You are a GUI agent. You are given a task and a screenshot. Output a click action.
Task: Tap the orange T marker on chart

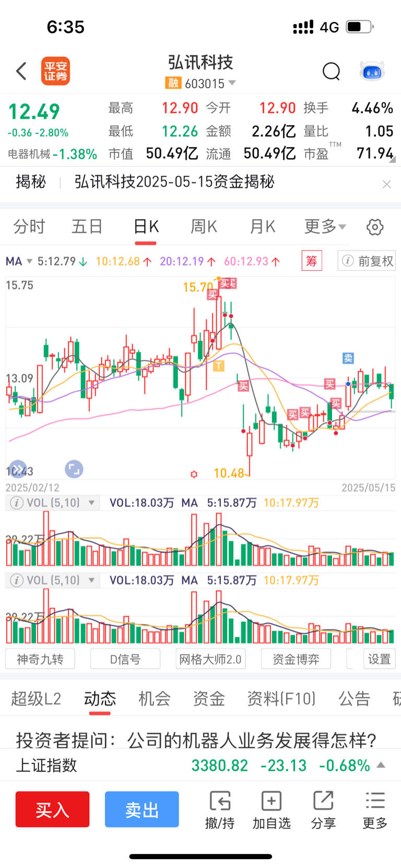(219, 366)
